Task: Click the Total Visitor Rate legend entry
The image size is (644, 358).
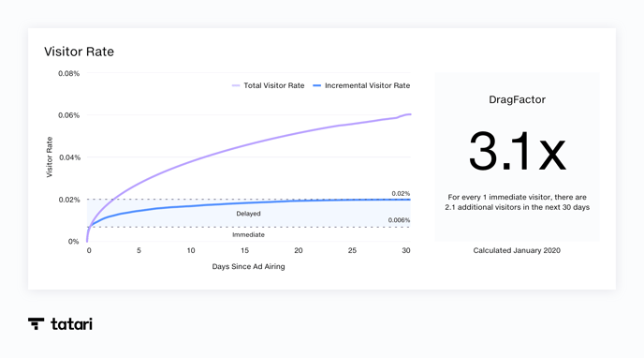Action: click(269, 85)
